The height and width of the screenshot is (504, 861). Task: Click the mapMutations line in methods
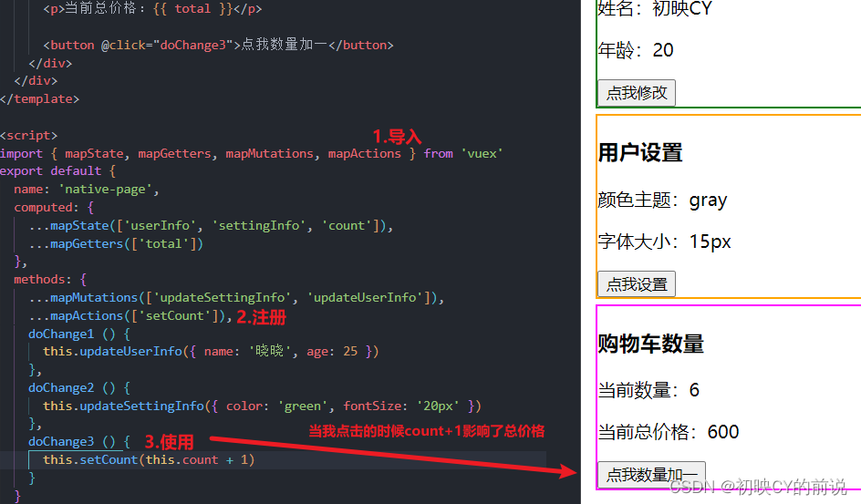[236, 297]
